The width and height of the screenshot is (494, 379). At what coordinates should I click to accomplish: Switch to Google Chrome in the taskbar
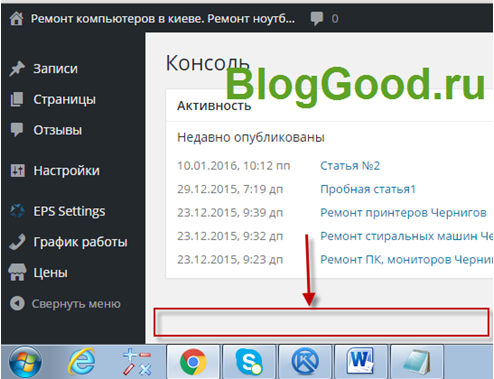tap(193, 362)
